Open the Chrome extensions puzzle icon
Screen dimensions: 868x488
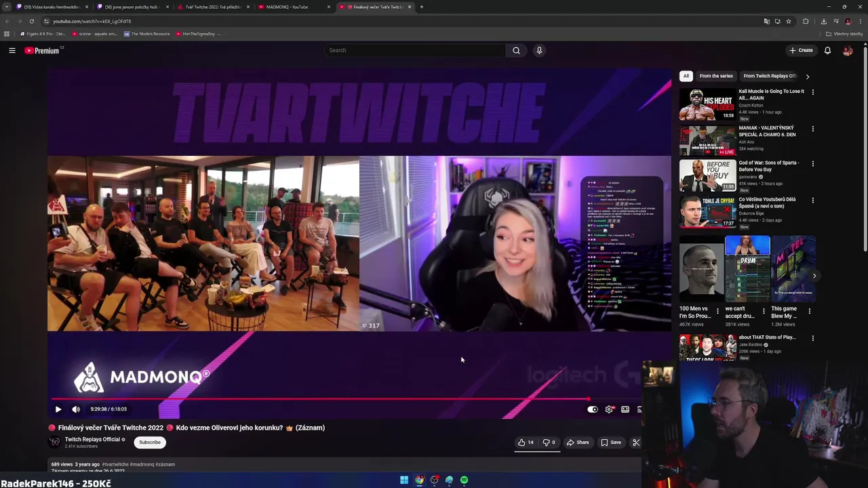pos(806,21)
